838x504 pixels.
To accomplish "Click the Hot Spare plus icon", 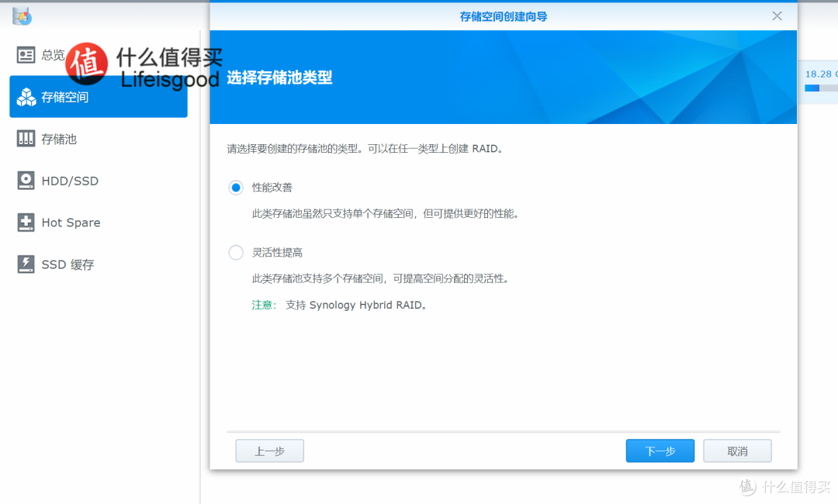I will tap(26, 222).
